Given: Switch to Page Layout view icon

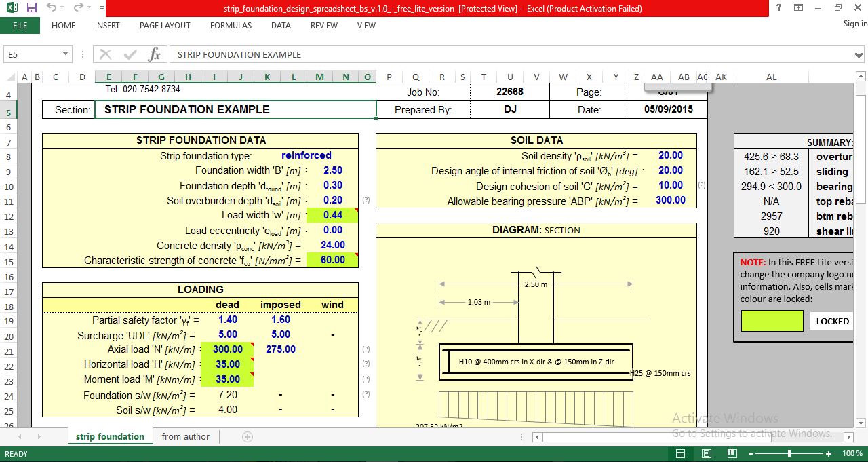Looking at the screenshot, I should tap(705, 453).
